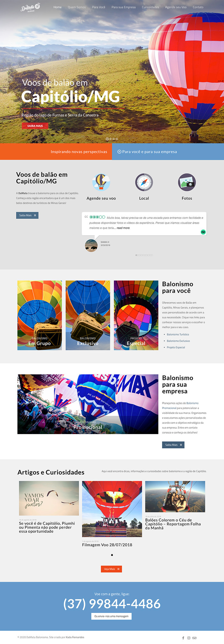224x644 pixels.
Task: Open the Facebook icon in the footer
Action: point(183,638)
